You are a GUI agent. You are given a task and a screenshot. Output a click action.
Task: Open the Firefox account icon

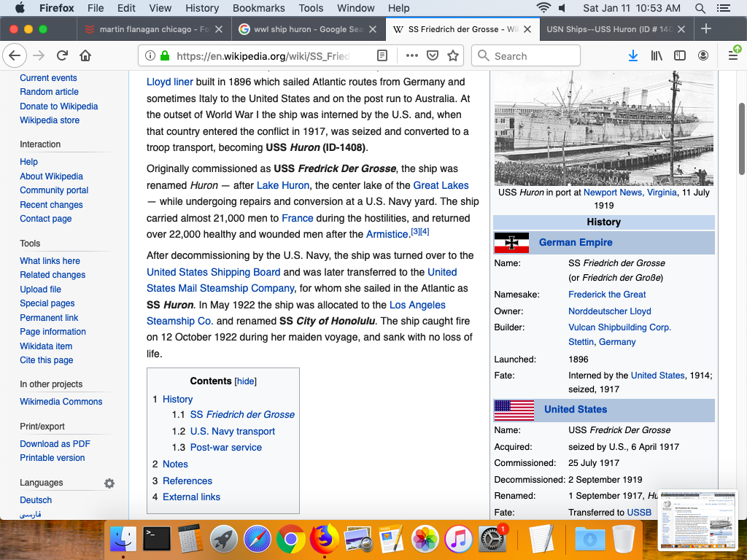[x=703, y=55]
